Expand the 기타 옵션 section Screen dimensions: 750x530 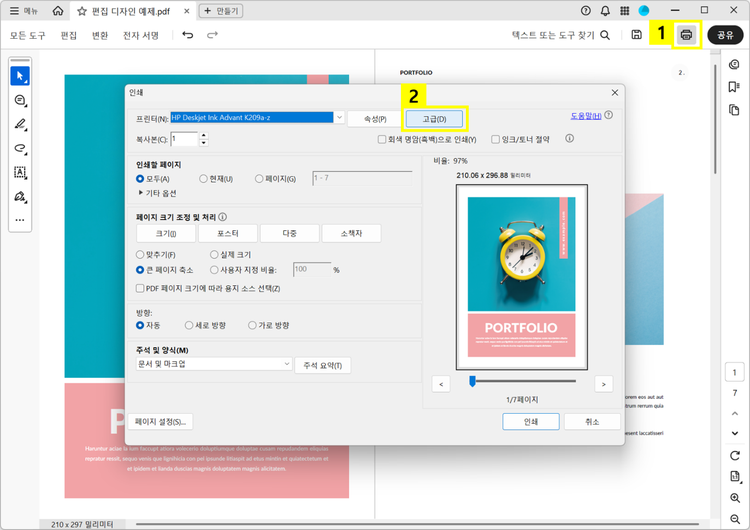141,193
